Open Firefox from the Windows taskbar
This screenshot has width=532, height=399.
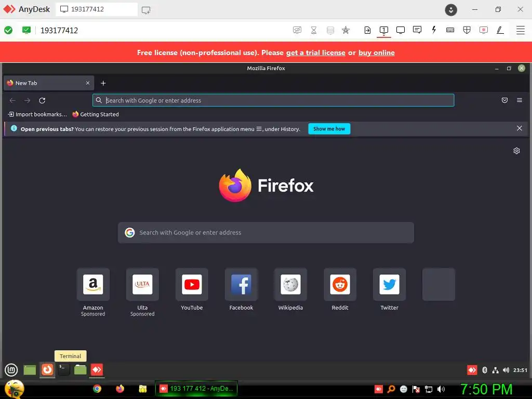pos(120,389)
